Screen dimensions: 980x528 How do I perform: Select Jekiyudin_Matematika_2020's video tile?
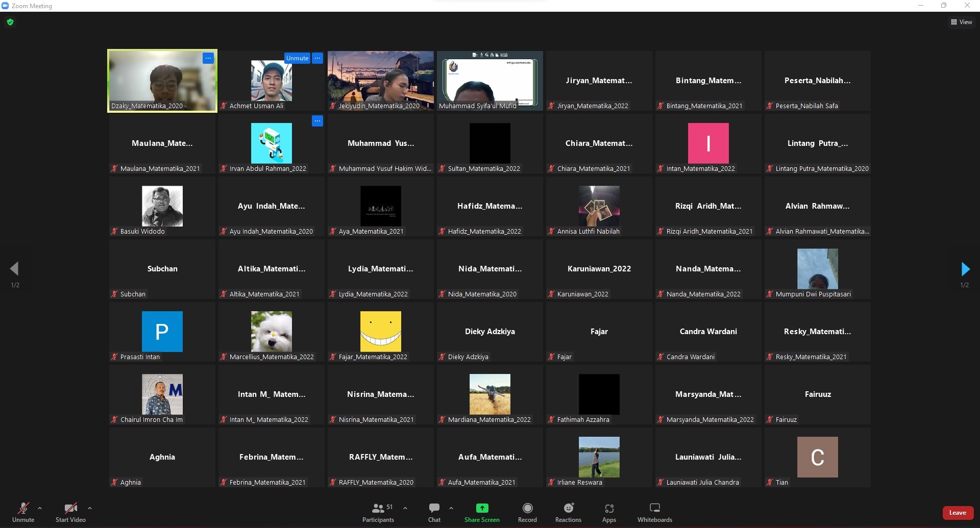[381, 80]
